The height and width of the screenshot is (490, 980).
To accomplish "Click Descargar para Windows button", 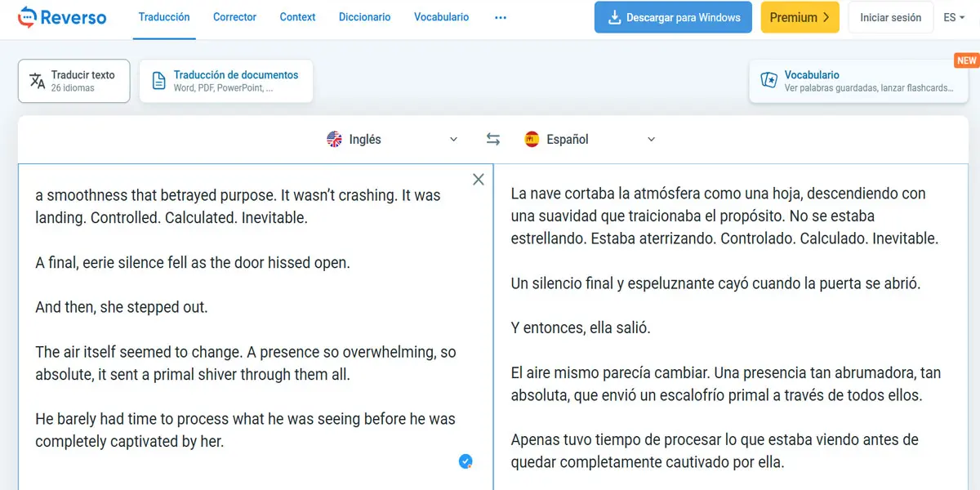I will (x=672, y=17).
